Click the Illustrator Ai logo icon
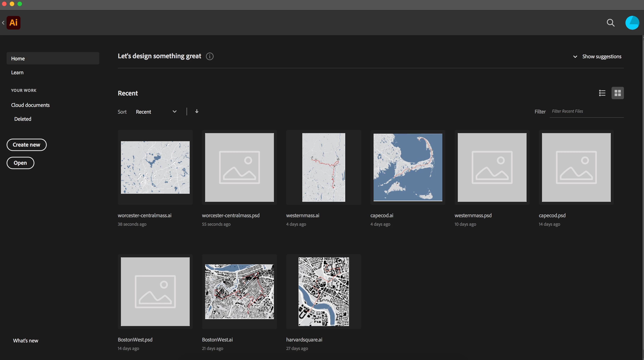This screenshot has height=360, width=644. tap(14, 23)
